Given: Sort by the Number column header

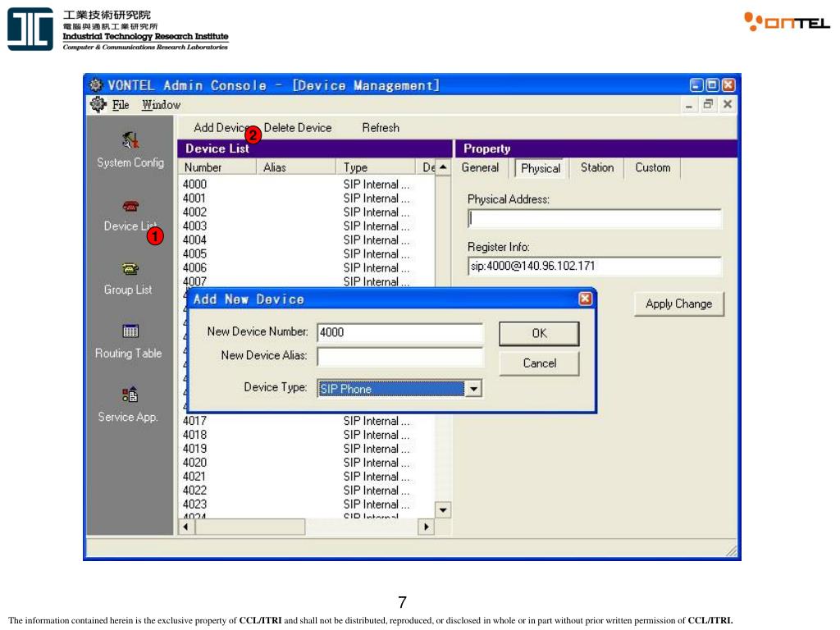Looking at the screenshot, I should tap(217, 167).
